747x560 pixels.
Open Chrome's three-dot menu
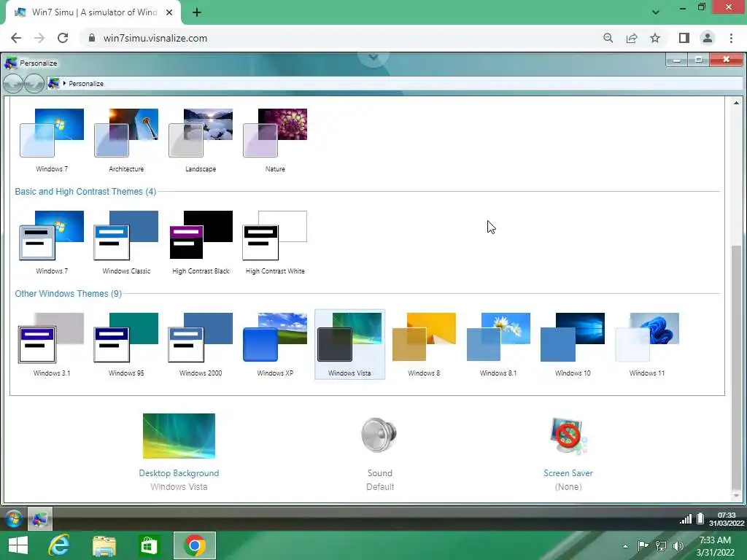[731, 38]
